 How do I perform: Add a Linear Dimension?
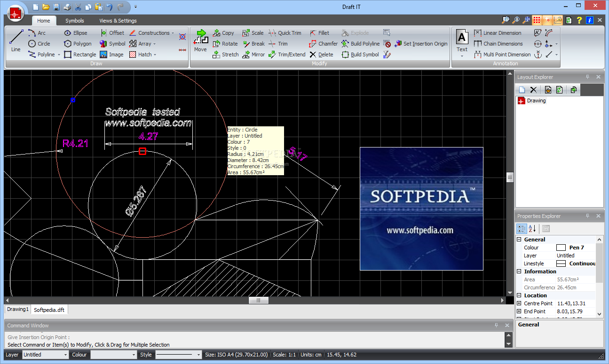[498, 33]
